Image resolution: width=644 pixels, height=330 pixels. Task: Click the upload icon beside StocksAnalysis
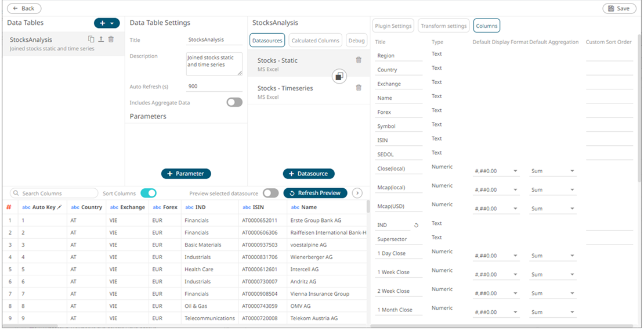click(101, 39)
